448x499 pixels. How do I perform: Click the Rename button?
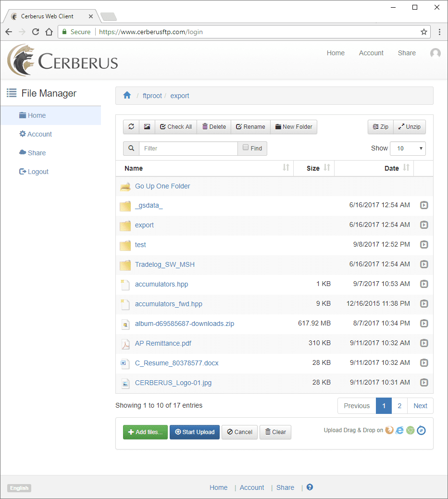(x=250, y=126)
